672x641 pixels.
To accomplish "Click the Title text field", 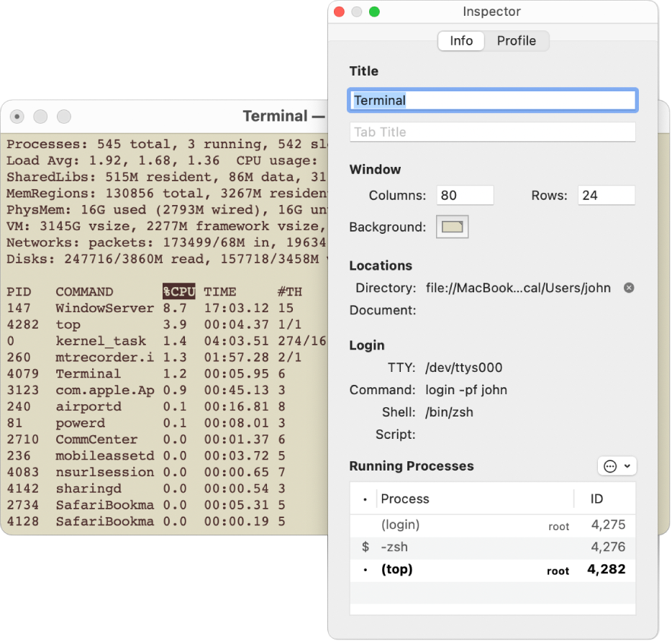I will point(492,100).
